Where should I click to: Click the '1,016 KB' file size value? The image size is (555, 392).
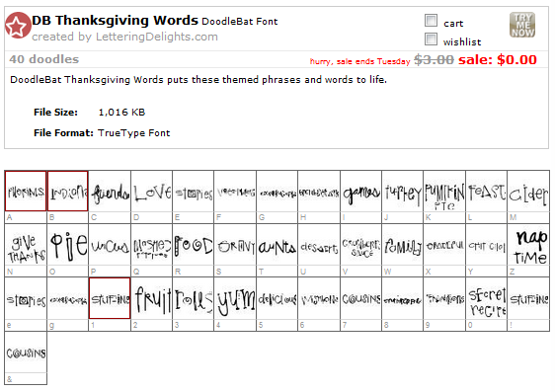(121, 113)
